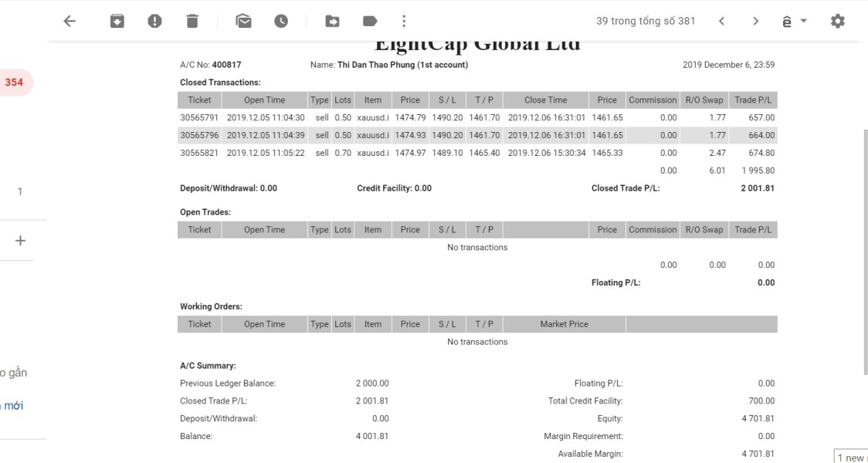Click open time 2019.12.05 11:05:22
The image size is (868, 463).
(266, 153)
